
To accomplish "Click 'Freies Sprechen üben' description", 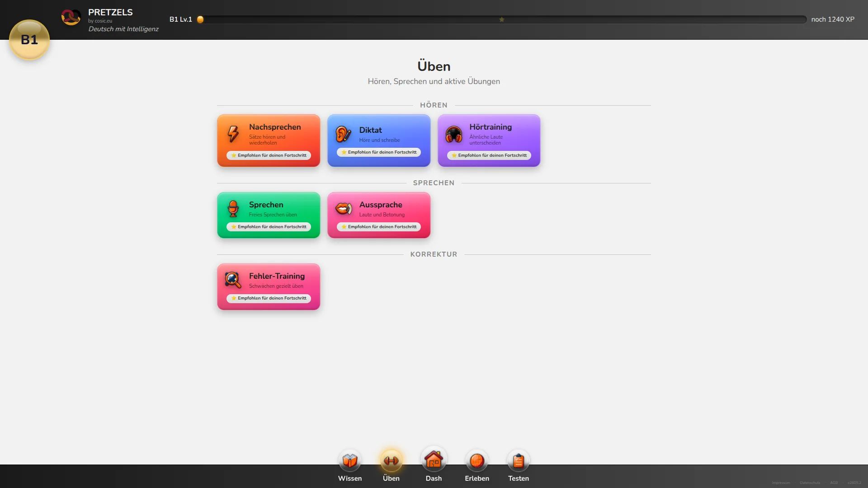I will click(273, 215).
